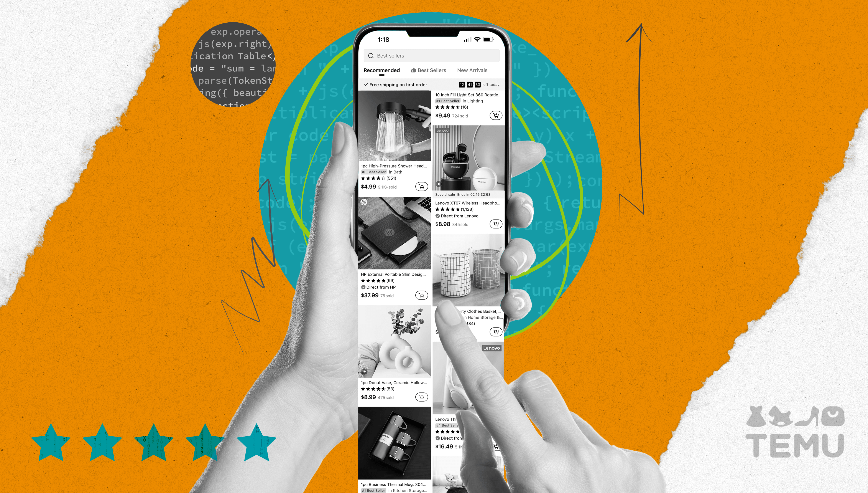Select the Recommended tab
The width and height of the screenshot is (868, 493).
(x=381, y=70)
